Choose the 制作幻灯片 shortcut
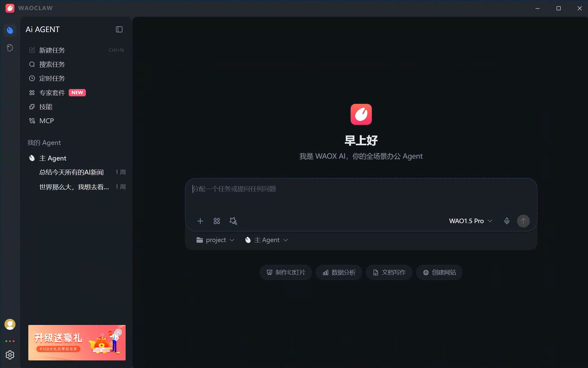 [x=286, y=273]
